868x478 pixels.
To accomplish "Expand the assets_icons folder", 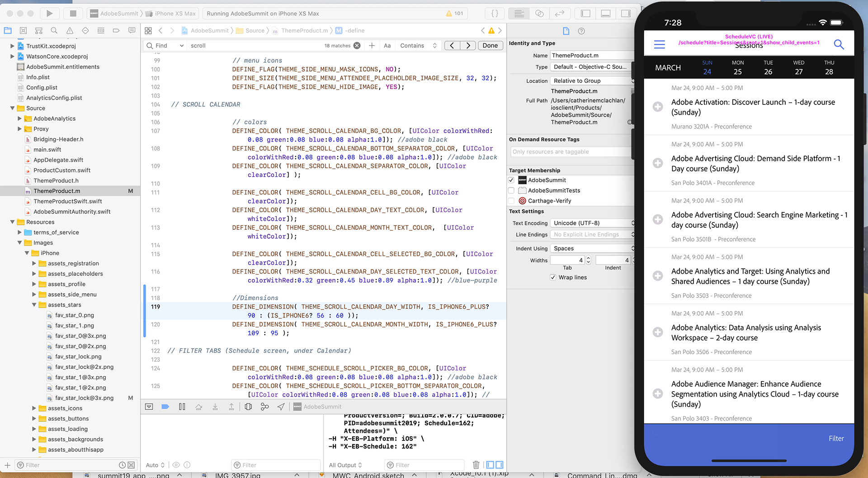I will click(x=34, y=408).
